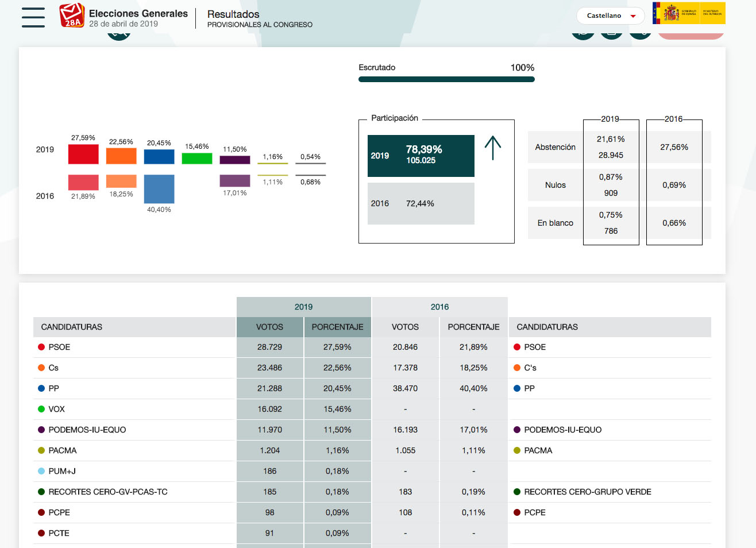Click the 2016 En blanco value 0,66%
This screenshot has width=756, height=548.
tap(674, 223)
